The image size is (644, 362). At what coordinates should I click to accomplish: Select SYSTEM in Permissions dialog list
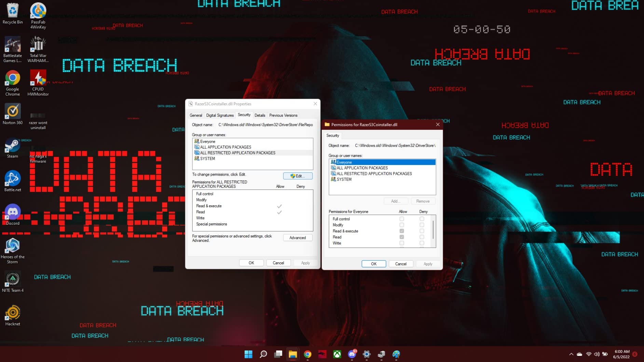pos(382,179)
